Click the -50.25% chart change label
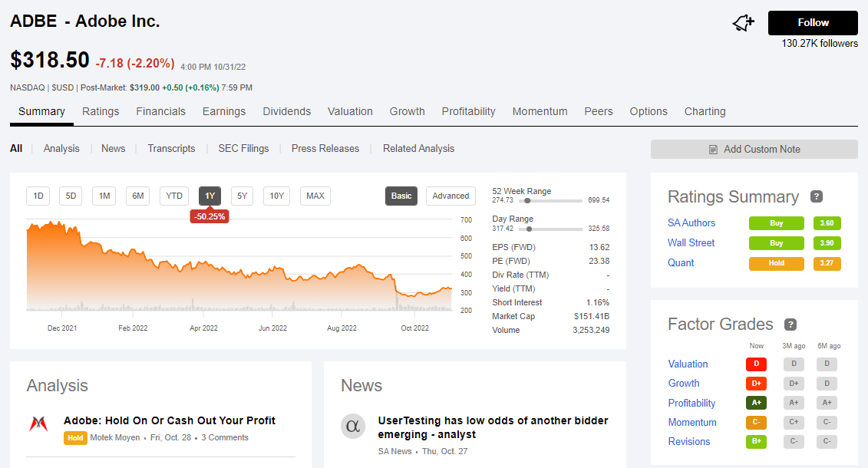 tap(210, 216)
